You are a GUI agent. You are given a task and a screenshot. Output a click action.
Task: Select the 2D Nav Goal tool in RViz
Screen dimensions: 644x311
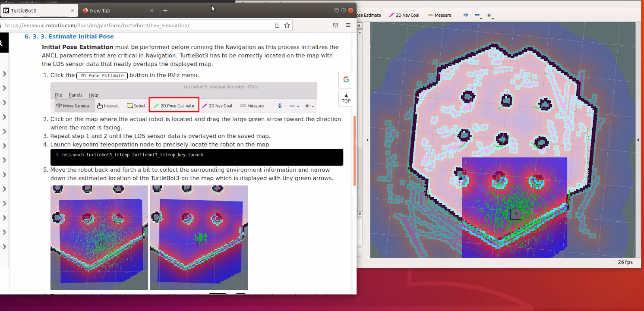404,15
